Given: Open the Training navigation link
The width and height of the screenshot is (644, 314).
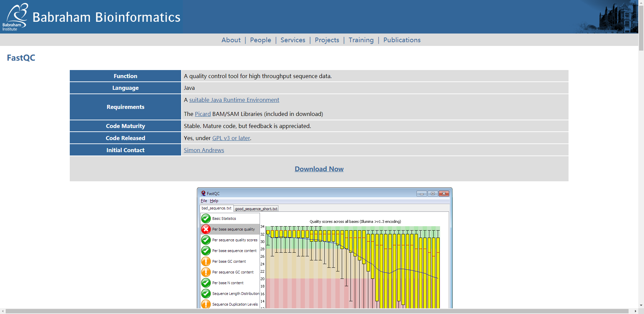Looking at the screenshot, I should [361, 40].
